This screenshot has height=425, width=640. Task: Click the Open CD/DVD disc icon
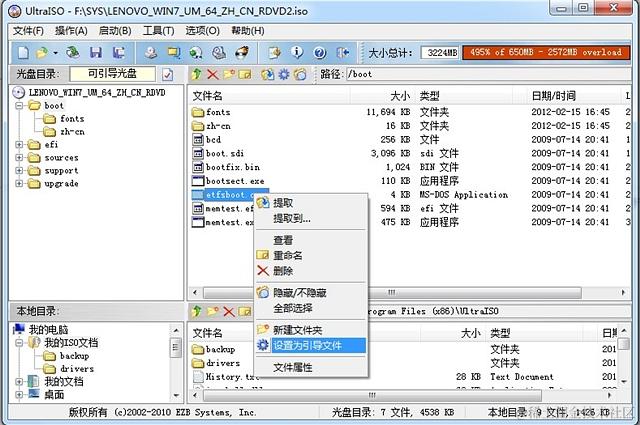[73, 53]
